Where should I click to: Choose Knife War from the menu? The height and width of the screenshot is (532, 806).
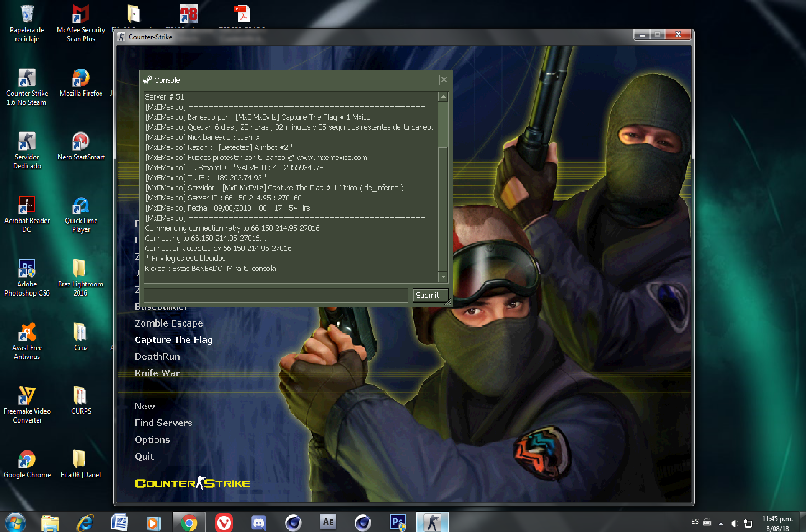click(x=157, y=373)
